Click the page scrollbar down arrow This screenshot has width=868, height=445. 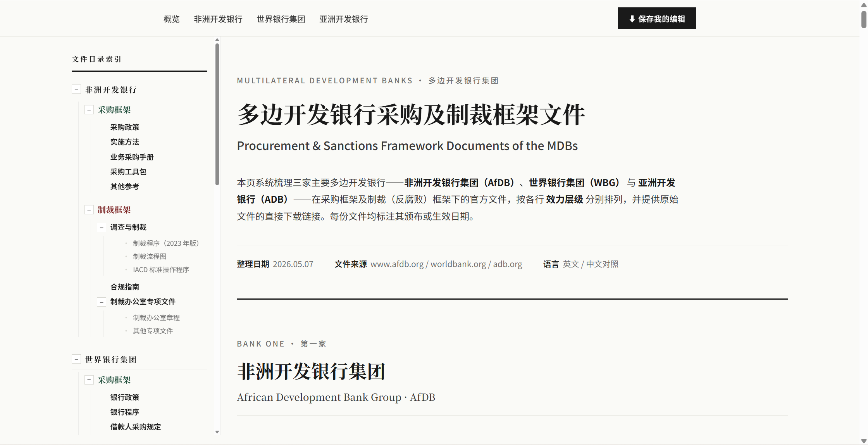point(864,441)
